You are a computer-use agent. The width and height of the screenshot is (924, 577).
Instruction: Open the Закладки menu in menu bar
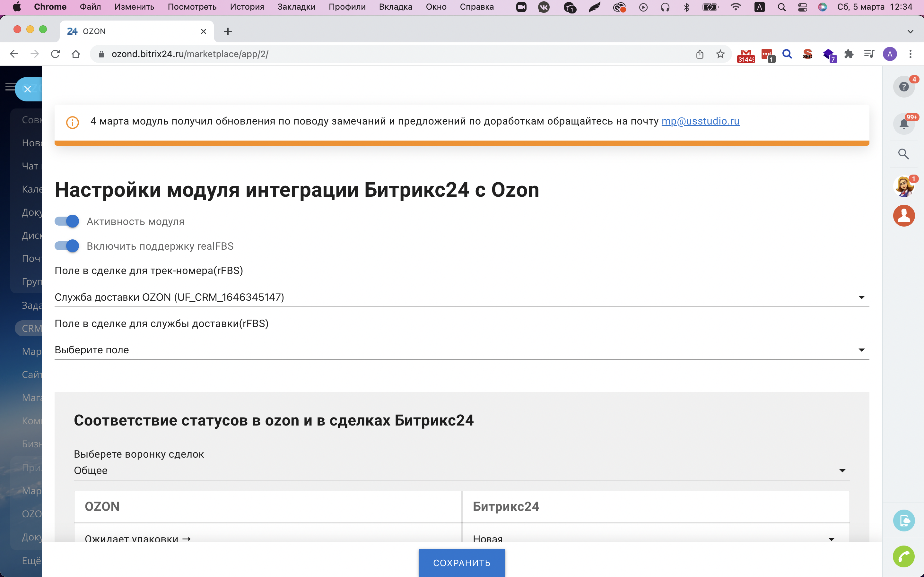(x=296, y=7)
